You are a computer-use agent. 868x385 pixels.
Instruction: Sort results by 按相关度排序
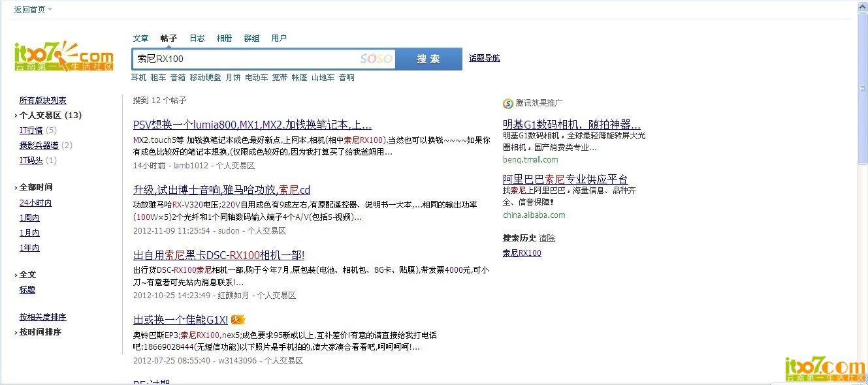(42, 317)
